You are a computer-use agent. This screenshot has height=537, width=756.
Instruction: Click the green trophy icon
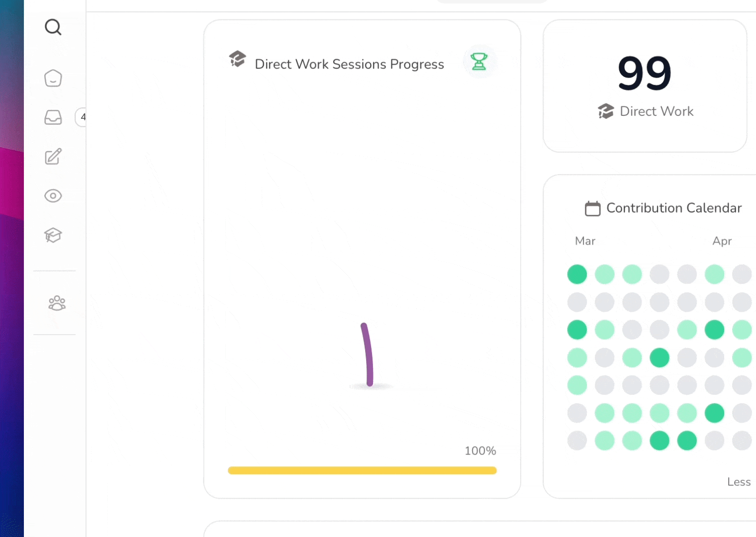pyautogui.click(x=479, y=62)
